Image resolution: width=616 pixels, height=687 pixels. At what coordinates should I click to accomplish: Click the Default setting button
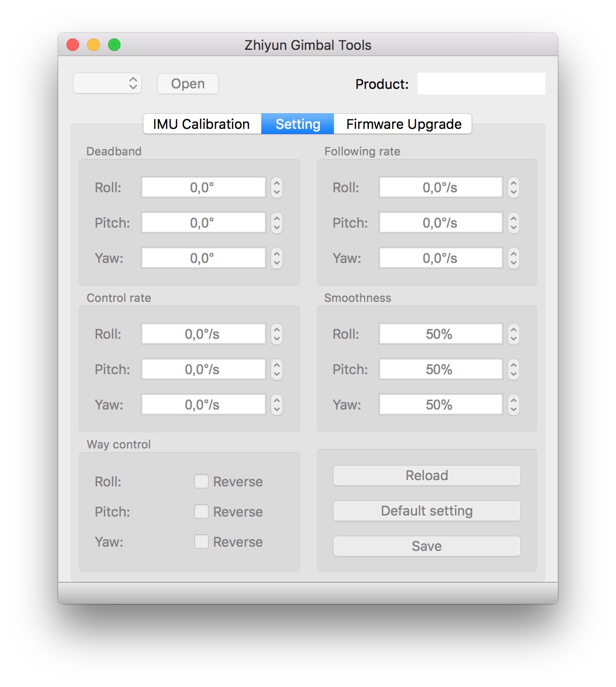pyautogui.click(x=426, y=511)
